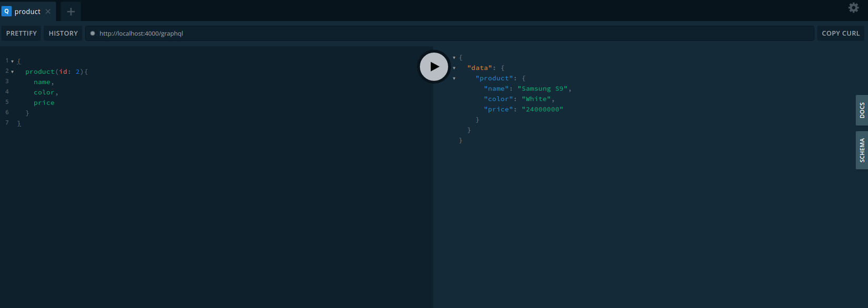Click the product keyword on line 2

coord(40,72)
